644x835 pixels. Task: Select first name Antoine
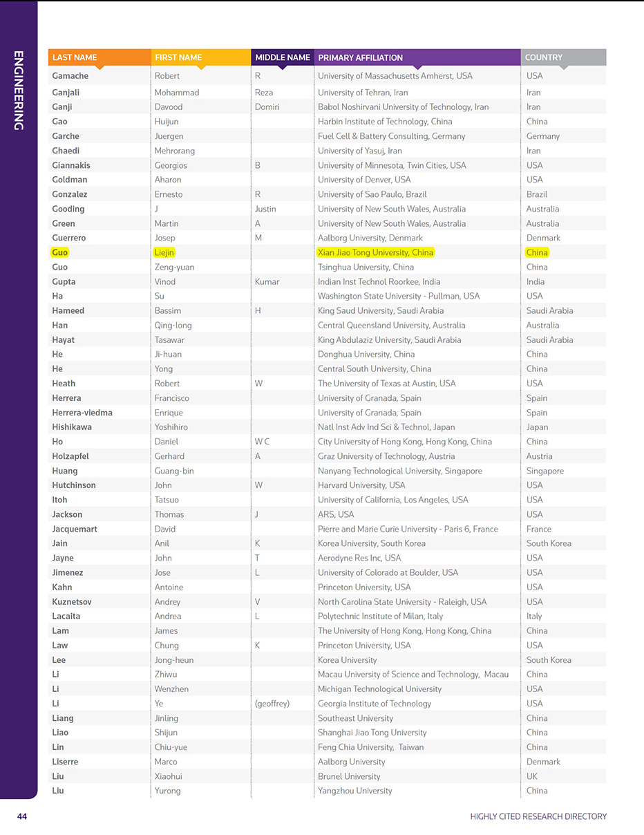click(169, 587)
